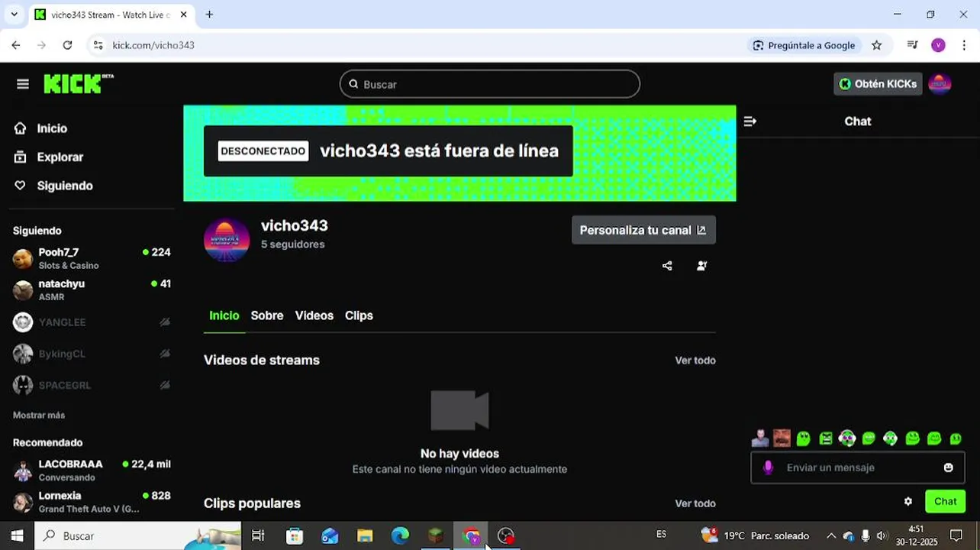Open the tab search dropdown arrow
The width and height of the screenshot is (980, 550).
pos(14,15)
